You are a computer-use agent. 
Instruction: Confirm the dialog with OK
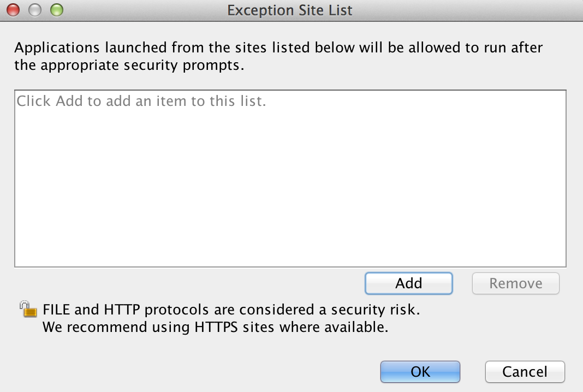click(x=420, y=372)
